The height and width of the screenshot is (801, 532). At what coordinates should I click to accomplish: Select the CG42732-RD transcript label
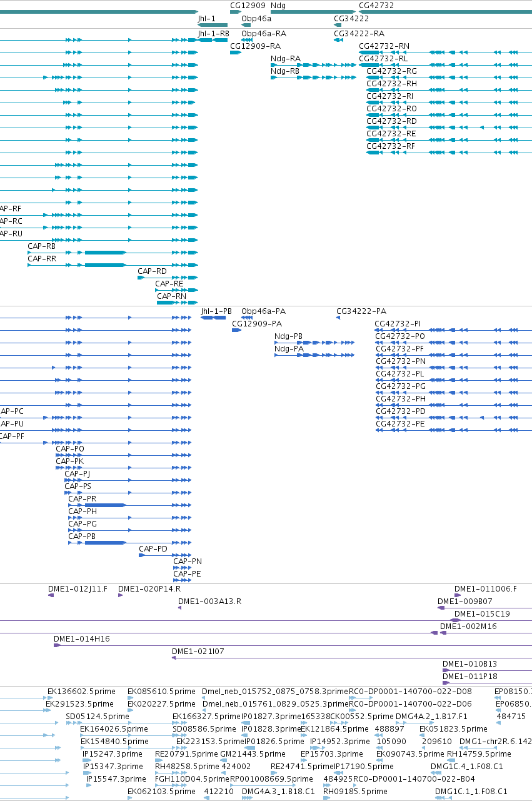(x=391, y=121)
